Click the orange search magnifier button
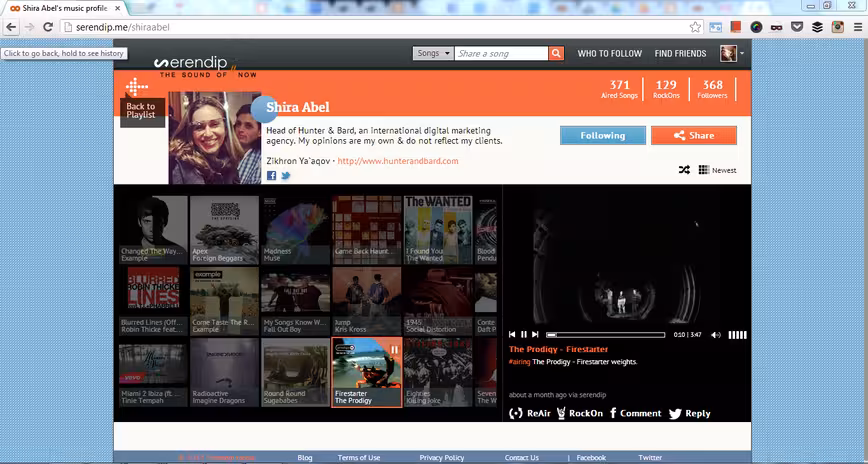 [x=556, y=53]
